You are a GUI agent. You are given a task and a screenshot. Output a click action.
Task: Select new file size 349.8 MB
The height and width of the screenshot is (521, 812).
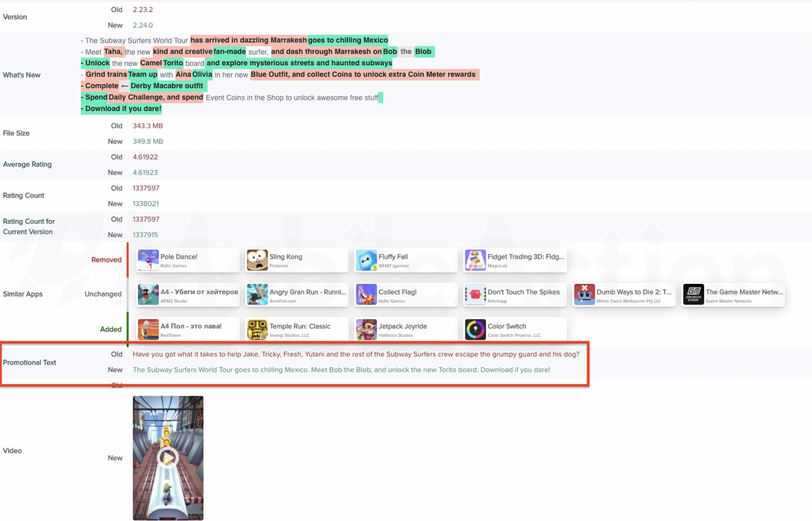(x=148, y=141)
